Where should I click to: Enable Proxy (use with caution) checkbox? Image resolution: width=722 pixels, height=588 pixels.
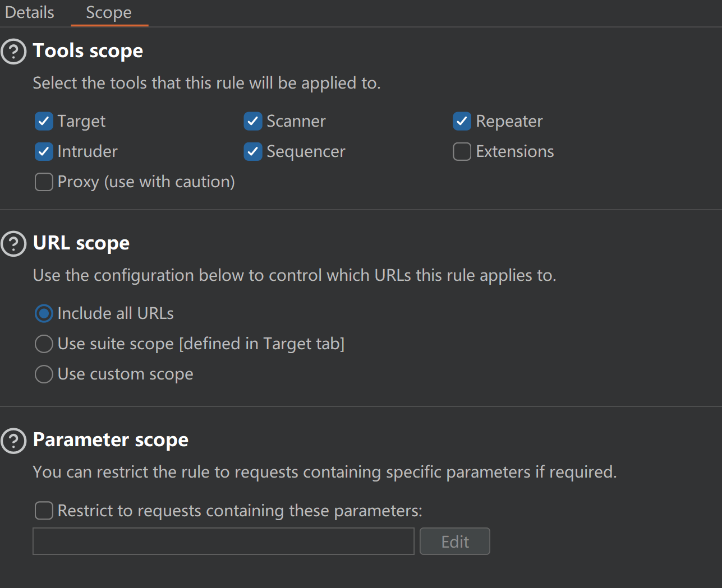pyautogui.click(x=44, y=182)
